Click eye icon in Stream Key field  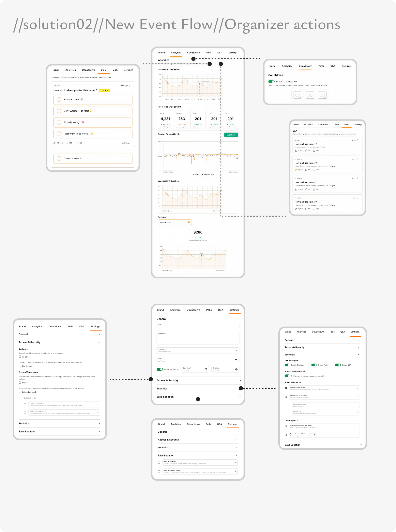357,413
